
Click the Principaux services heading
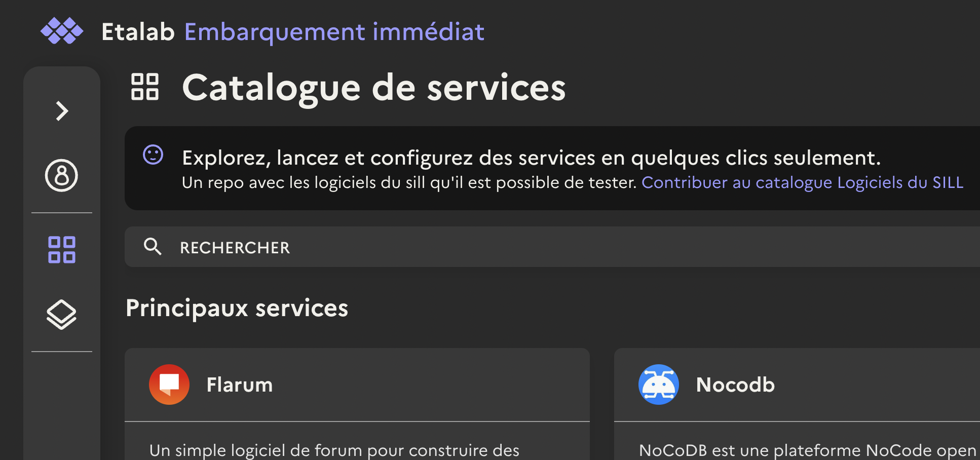click(237, 308)
